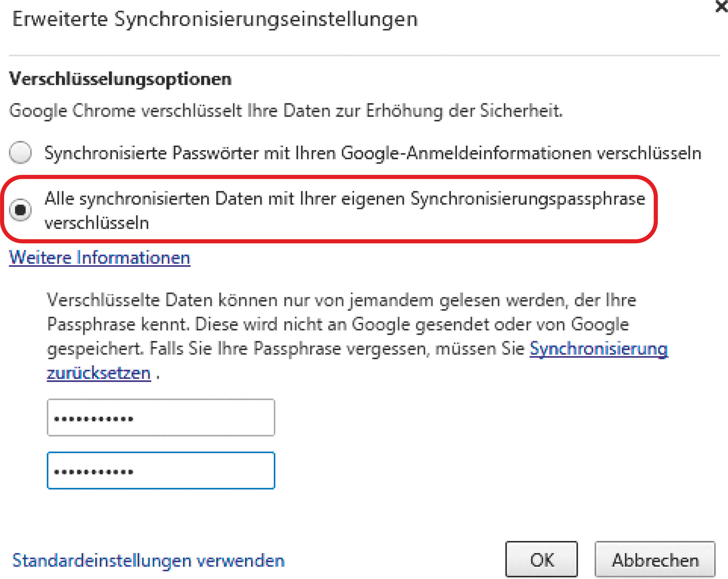Select own Synchronisierungspassphrase encryption radio button
Screen dimensions: 728x579
coord(20,210)
